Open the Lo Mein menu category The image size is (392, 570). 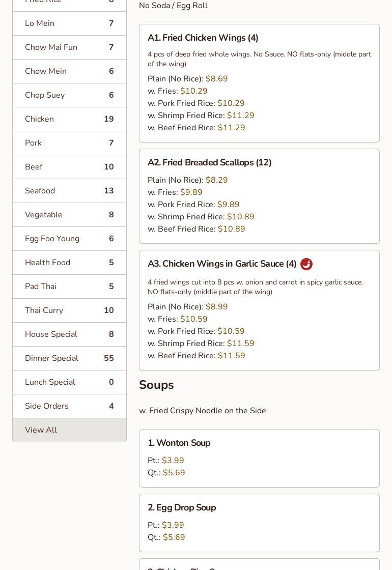pos(69,23)
